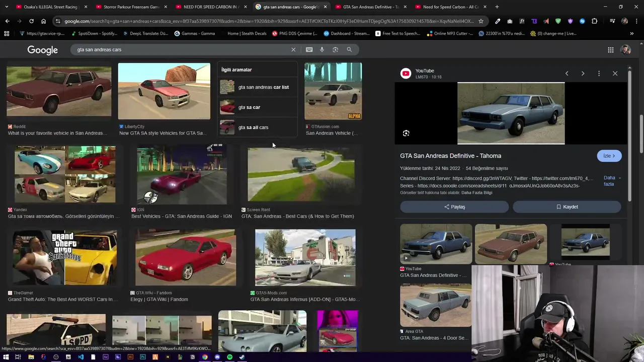Screen dimensions: 644x362
Task: Open the Chrome extensions puzzle icon
Action: tap(595, 21)
